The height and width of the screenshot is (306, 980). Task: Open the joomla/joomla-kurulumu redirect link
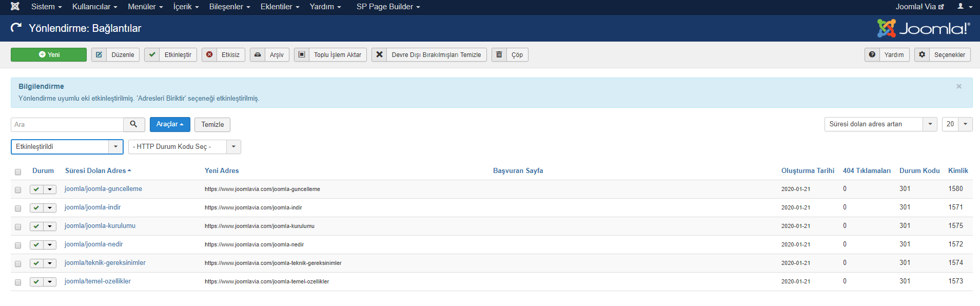tap(100, 226)
